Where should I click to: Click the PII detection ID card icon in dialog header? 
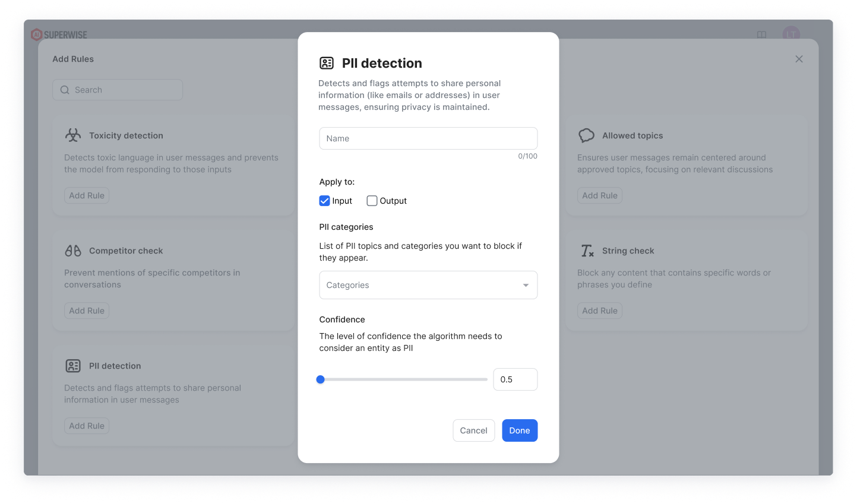click(327, 63)
